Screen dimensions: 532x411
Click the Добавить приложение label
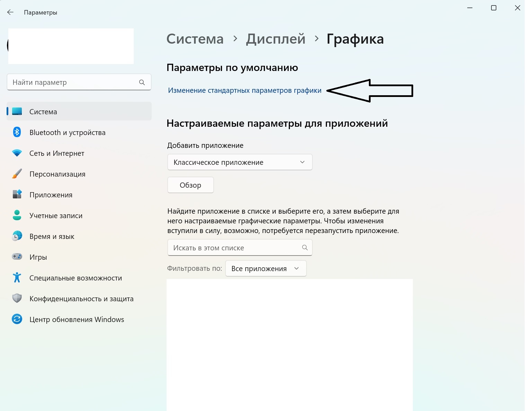(x=205, y=145)
